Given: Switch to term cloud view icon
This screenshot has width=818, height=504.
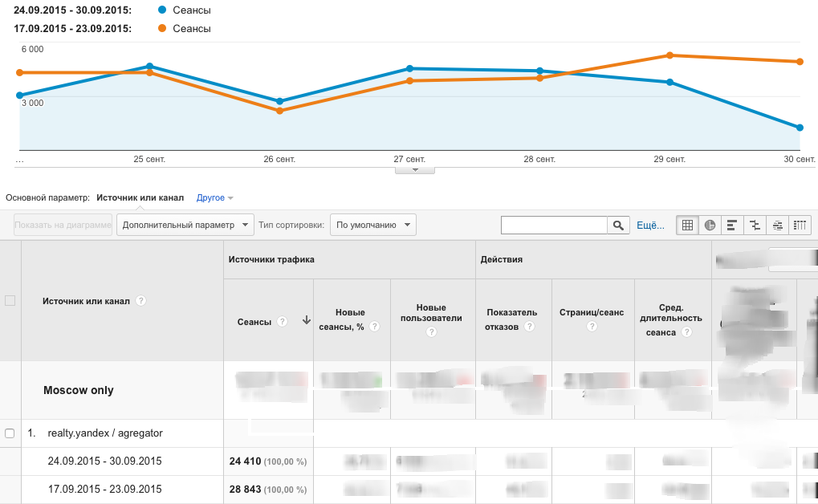Looking at the screenshot, I should coord(777,225).
